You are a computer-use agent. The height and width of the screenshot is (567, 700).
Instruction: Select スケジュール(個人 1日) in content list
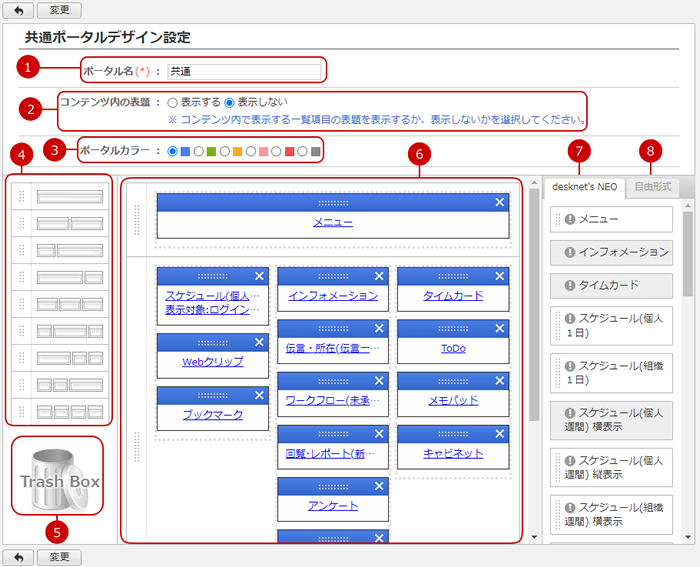(611, 325)
